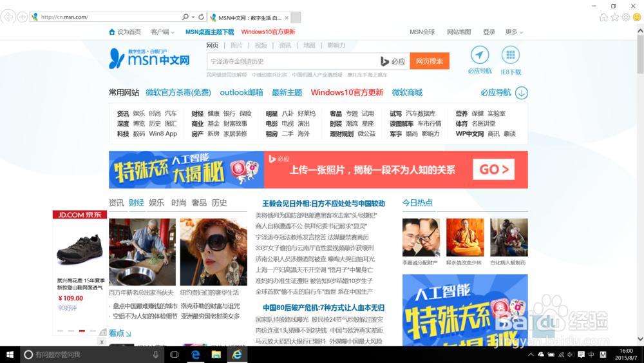Viewport: 644px width, 363px height.
Task: Click the browser forward arrow
Action: point(23,17)
